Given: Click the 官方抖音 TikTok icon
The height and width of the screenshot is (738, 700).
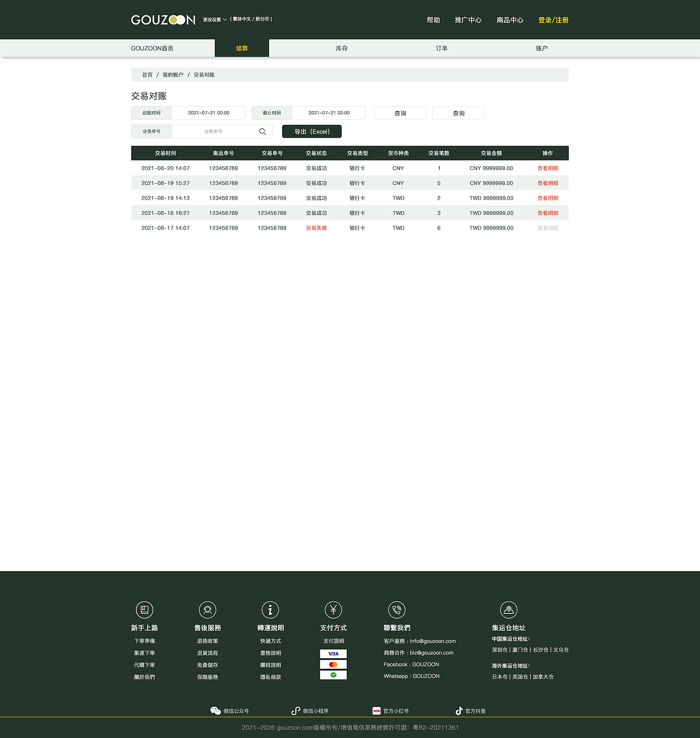Looking at the screenshot, I should (x=459, y=711).
